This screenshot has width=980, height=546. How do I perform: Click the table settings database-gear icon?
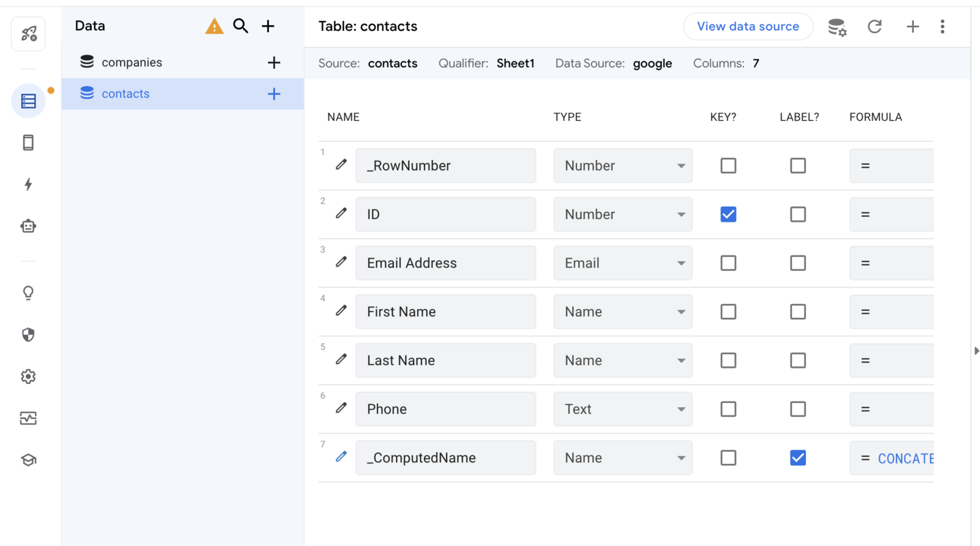[x=837, y=27]
